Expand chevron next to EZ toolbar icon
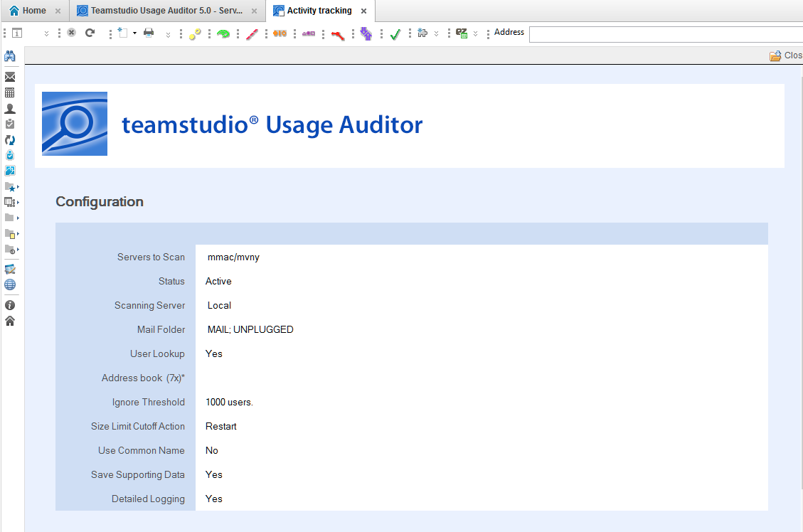The image size is (803, 532). pyautogui.click(x=475, y=34)
